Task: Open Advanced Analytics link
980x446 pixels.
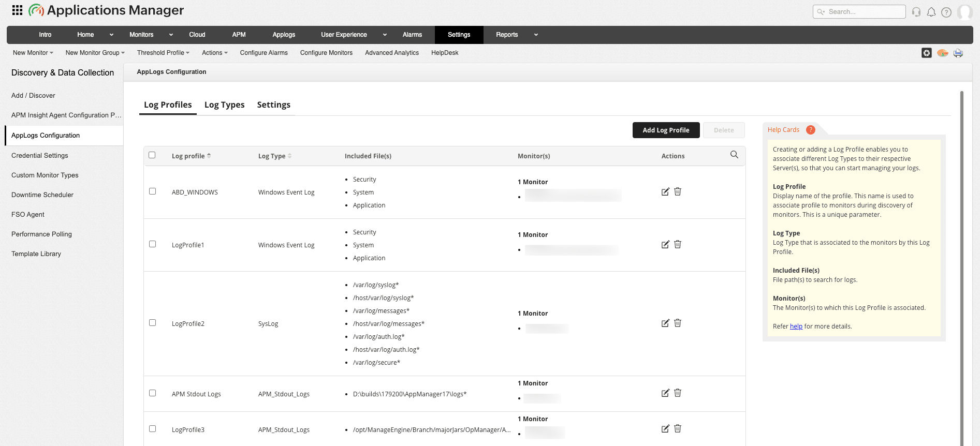Action: [x=392, y=53]
